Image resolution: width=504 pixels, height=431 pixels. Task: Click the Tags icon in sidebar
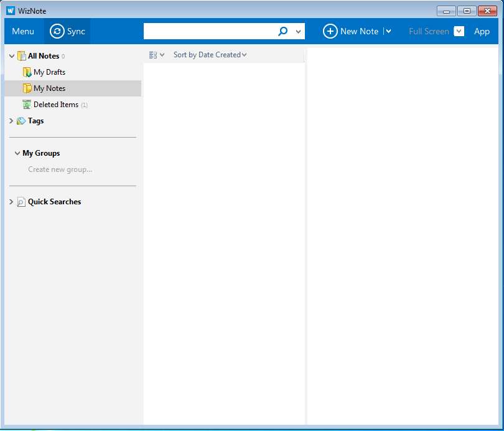click(21, 121)
